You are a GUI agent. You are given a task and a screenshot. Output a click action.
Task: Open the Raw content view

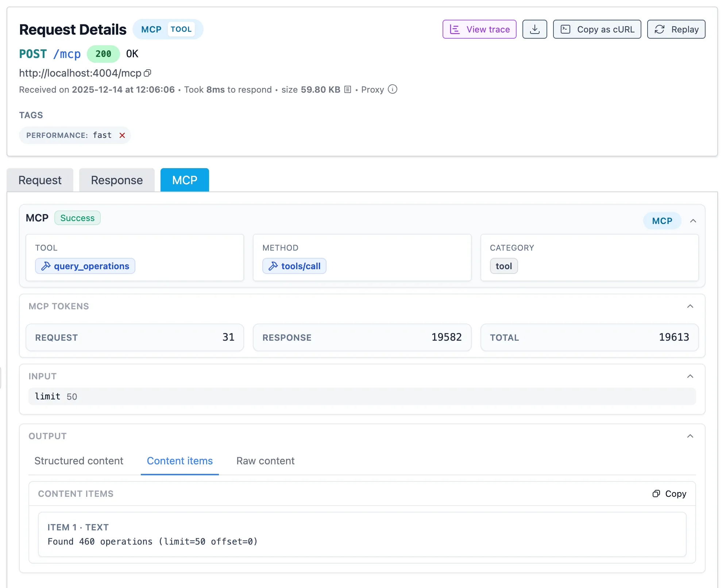[265, 461]
